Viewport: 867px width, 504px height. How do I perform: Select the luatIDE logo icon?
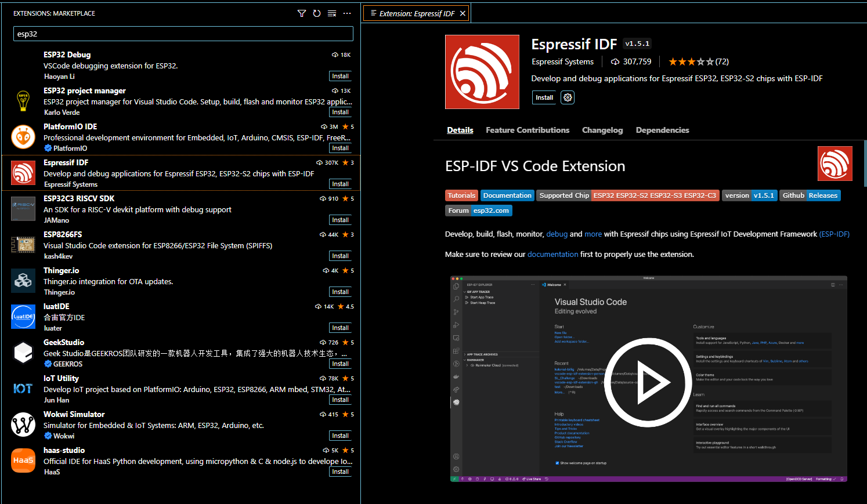tap(23, 317)
